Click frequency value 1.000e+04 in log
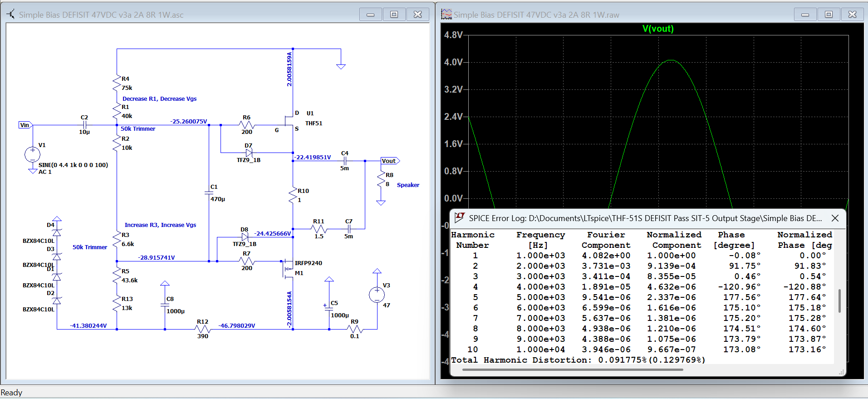The width and height of the screenshot is (868, 399). coord(540,350)
